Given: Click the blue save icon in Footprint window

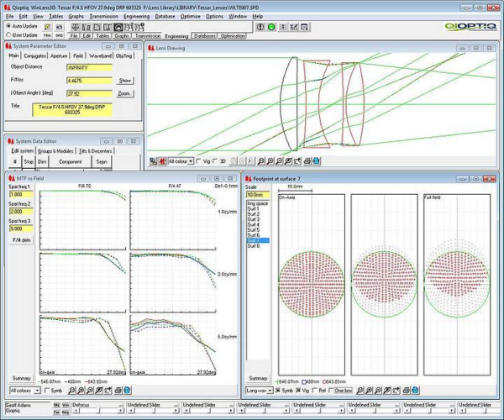Looking at the screenshot, I should pos(415,391).
